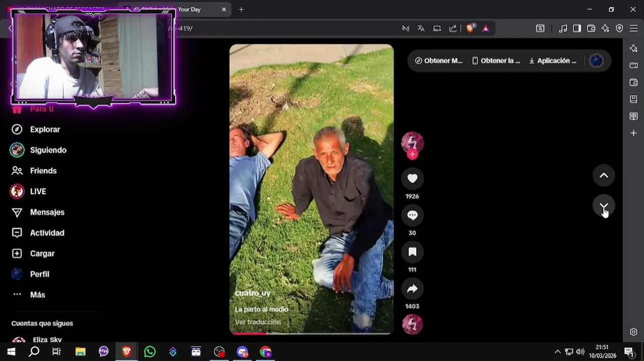Share the video with arrow icon
644x361 pixels.
tap(412, 288)
